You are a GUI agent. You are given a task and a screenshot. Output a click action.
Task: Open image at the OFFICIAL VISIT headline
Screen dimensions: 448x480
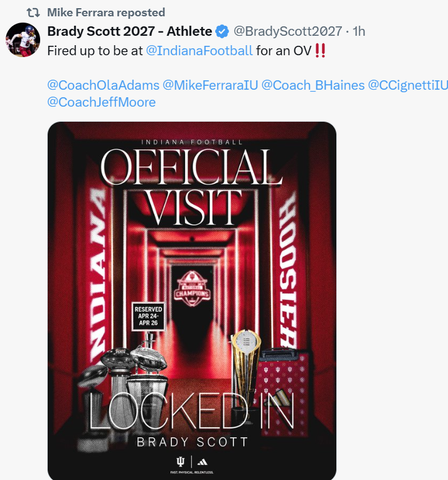point(191,187)
